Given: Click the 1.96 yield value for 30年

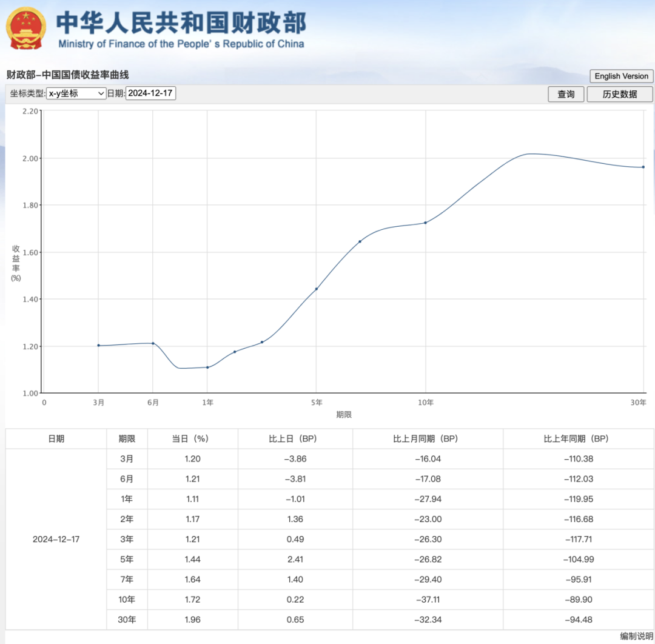Looking at the screenshot, I should (x=193, y=619).
